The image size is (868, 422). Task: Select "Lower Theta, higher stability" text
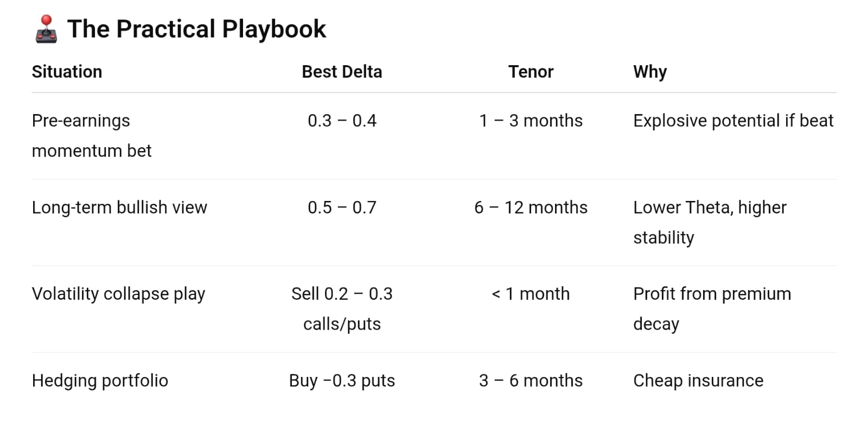[710, 222]
